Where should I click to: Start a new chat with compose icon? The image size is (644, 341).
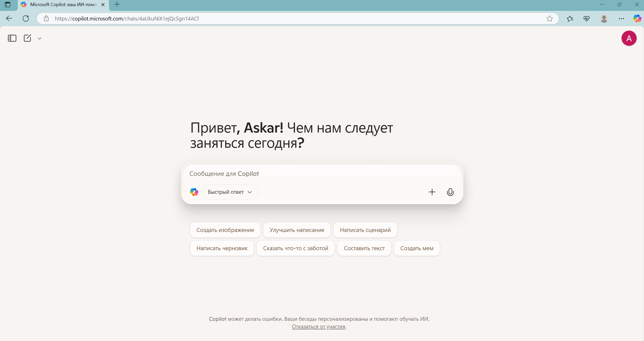(27, 38)
